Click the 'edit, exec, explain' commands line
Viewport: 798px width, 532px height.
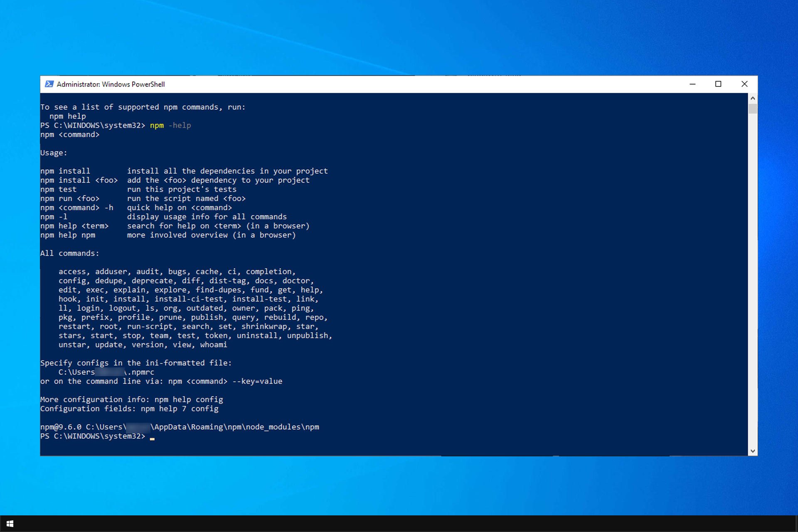191,290
